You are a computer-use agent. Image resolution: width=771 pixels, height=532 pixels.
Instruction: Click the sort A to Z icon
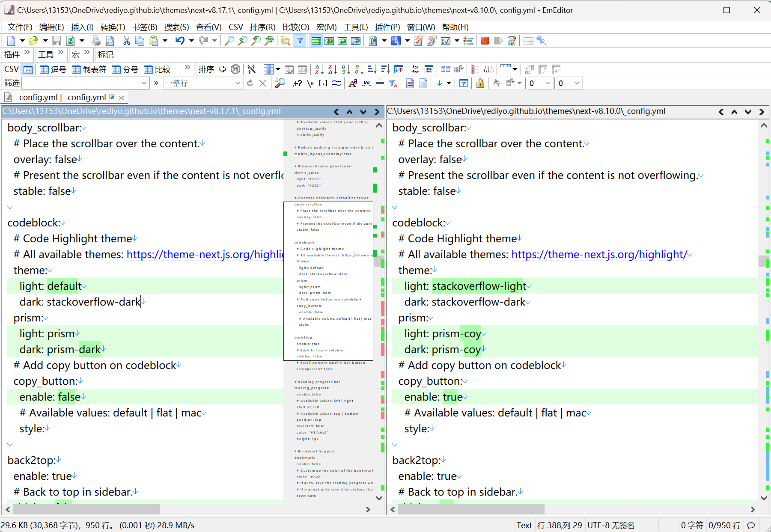point(319,69)
